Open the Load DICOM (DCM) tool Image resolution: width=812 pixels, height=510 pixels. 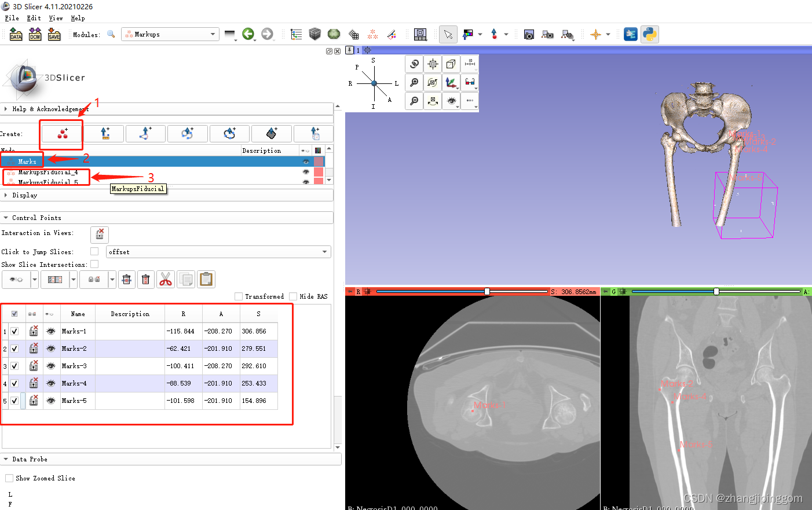tap(35, 34)
